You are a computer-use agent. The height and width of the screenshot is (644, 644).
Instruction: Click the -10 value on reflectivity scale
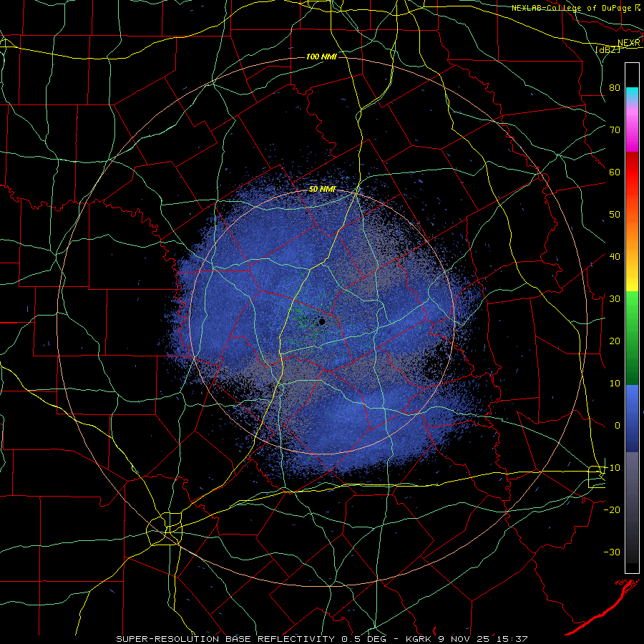[612, 467]
